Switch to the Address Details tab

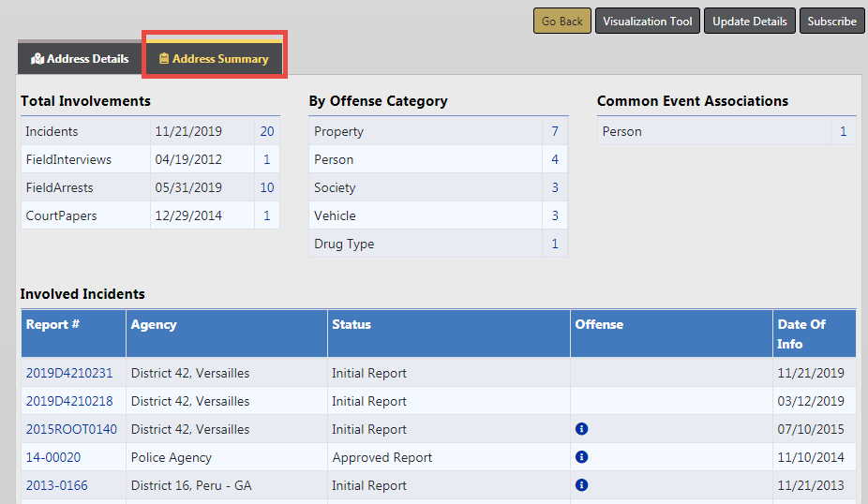tap(81, 59)
